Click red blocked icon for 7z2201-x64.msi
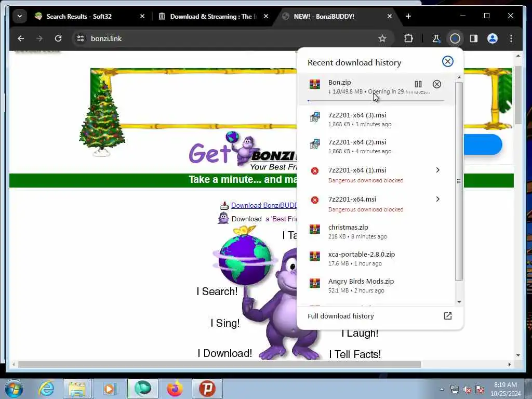532x399 pixels. (314, 200)
